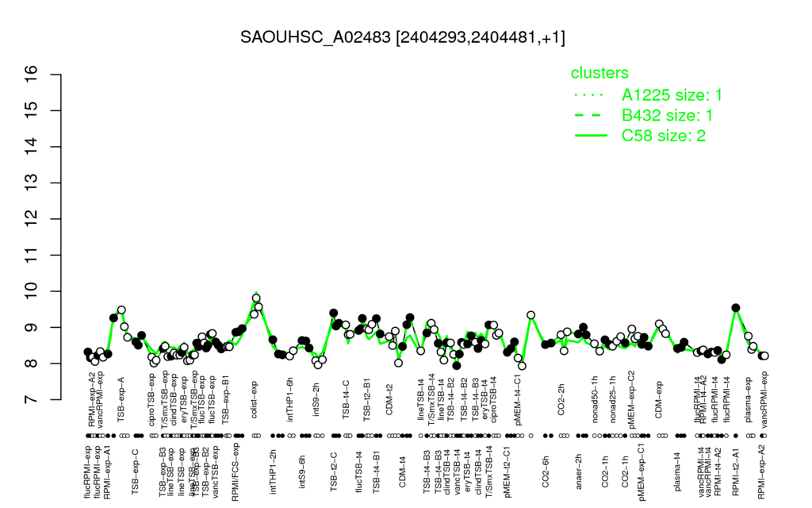Click y-axis tick label 13

coord(32,183)
